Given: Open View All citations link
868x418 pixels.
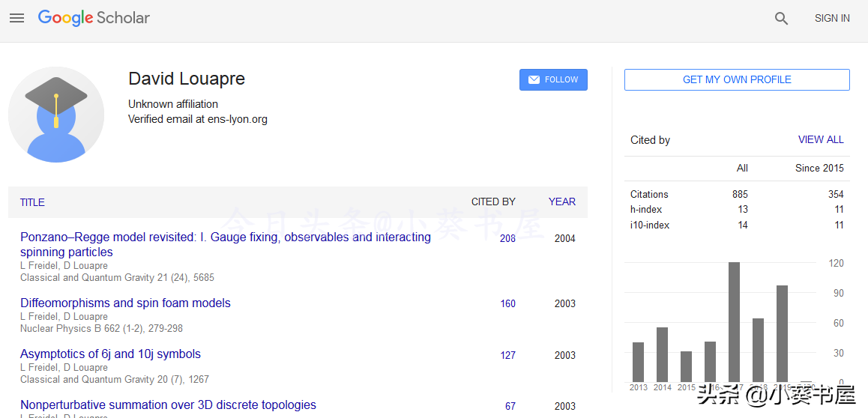Looking at the screenshot, I should point(821,139).
